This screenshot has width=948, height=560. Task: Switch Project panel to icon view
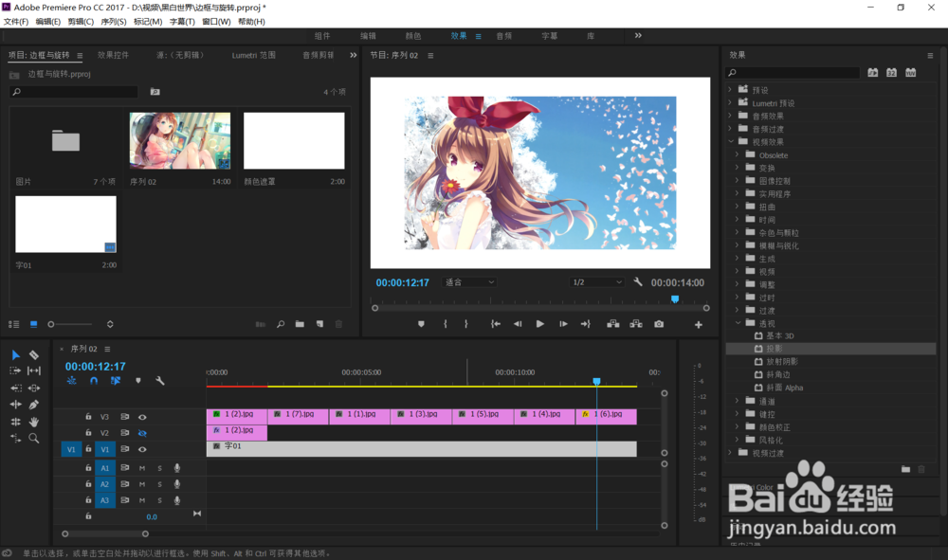coord(34,324)
